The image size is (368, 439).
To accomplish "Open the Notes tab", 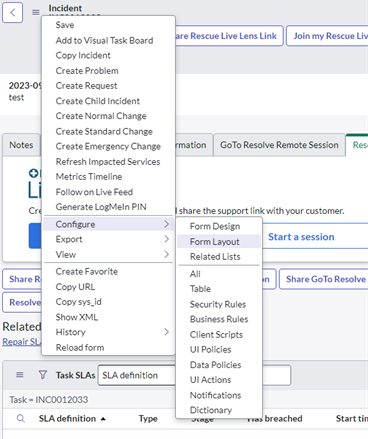I will click(21, 145).
